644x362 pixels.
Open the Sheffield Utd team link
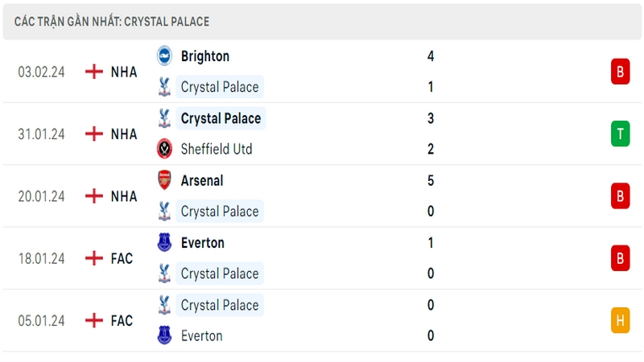click(217, 149)
